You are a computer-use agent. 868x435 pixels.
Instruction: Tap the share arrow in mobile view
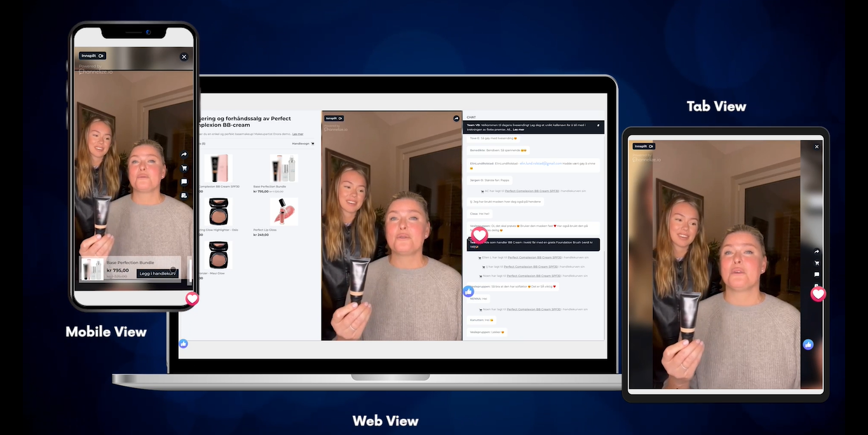184,155
